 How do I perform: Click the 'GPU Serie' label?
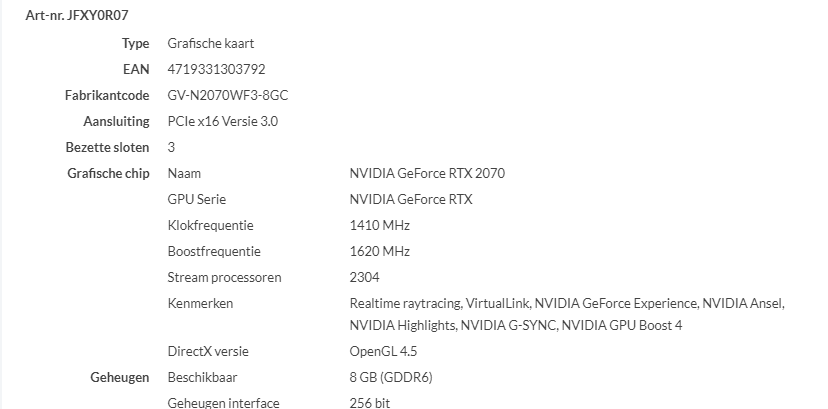(197, 199)
